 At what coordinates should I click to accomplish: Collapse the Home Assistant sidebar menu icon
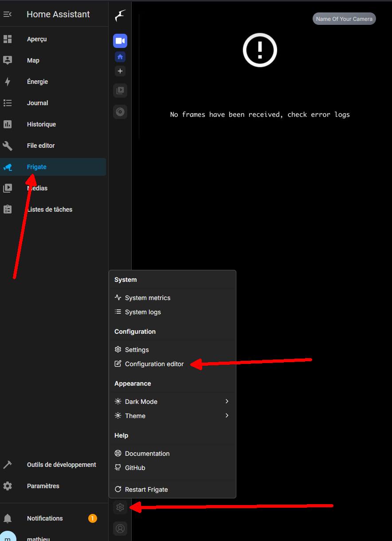click(x=8, y=14)
